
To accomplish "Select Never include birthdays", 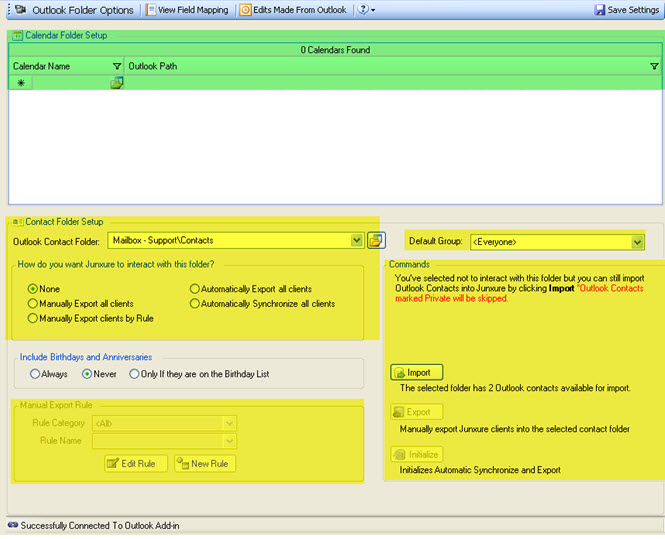I will pos(99,374).
